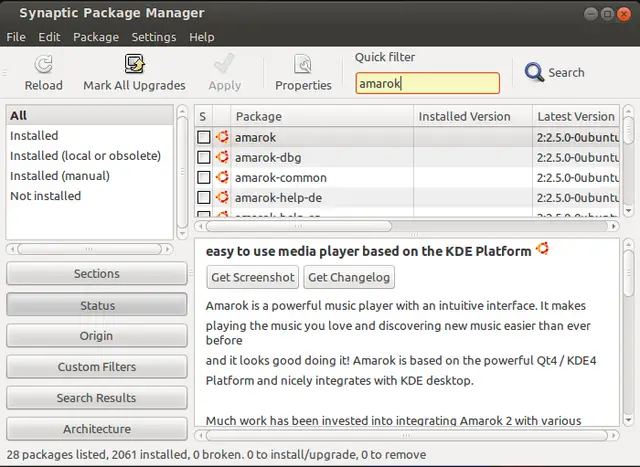The height and width of the screenshot is (467, 640).
Task: Click the Ubuntu logo next to the description title
Action: click(542, 248)
